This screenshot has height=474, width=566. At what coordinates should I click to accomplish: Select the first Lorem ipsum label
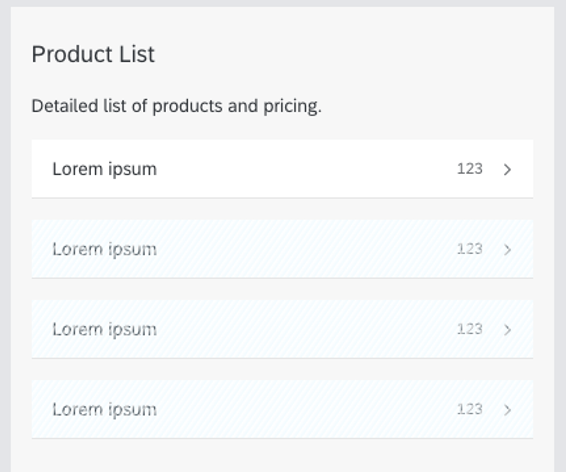coord(105,169)
